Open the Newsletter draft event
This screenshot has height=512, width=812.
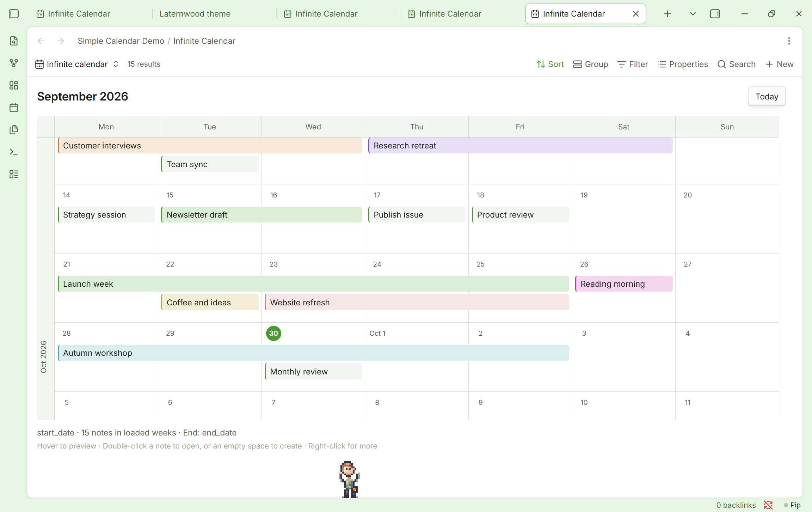tap(262, 215)
